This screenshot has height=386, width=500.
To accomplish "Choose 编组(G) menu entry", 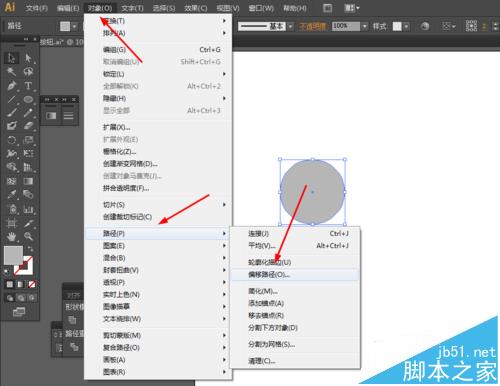I will (158, 50).
